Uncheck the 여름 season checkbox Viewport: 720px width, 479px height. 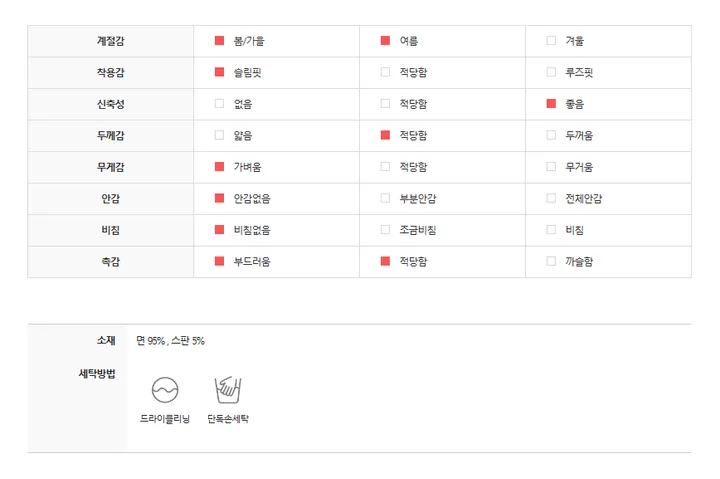[x=385, y=40]
